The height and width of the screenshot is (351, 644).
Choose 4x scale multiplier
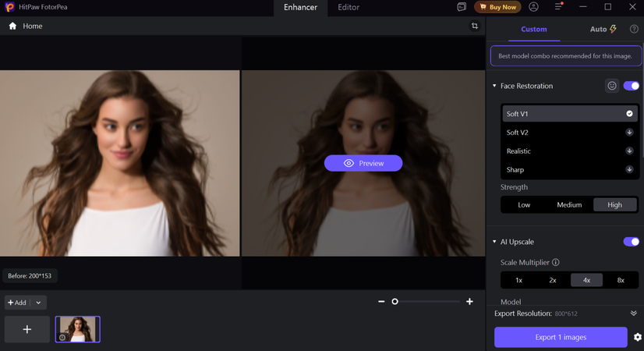(x=586, y=280)
